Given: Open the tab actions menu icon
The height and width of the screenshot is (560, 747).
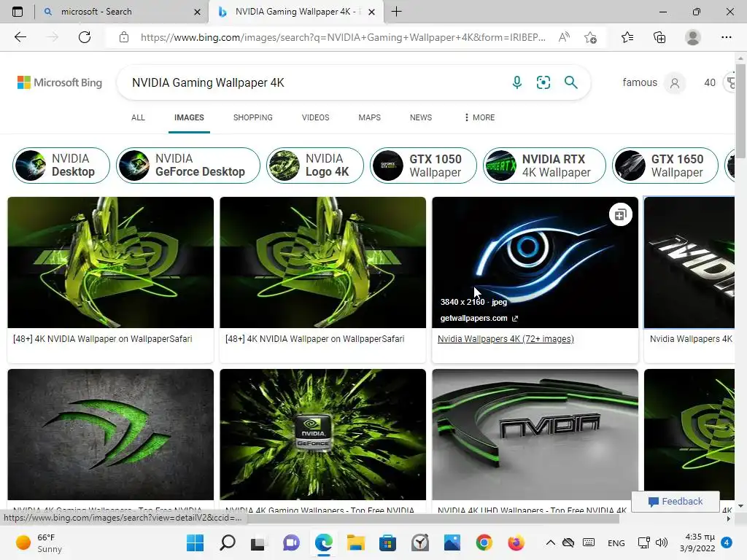Looking at the screenshot, I should (x=18, y=12).
